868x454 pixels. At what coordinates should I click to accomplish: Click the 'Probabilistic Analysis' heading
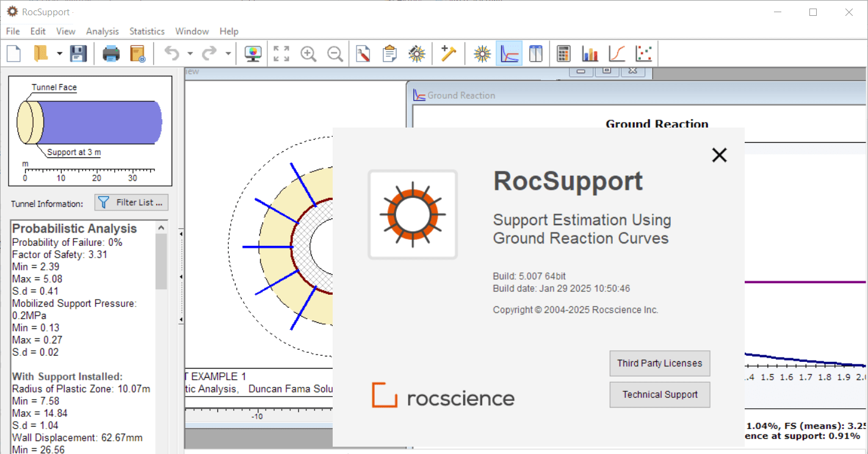pos(74,229)
